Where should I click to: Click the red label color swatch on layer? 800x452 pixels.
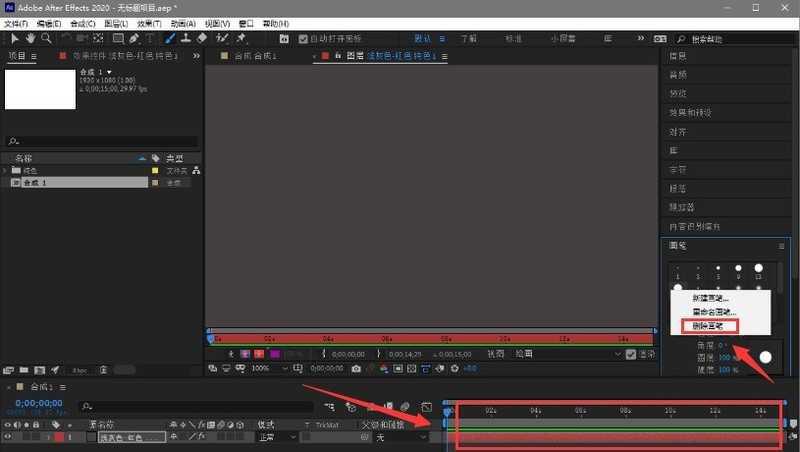point(59,437)
